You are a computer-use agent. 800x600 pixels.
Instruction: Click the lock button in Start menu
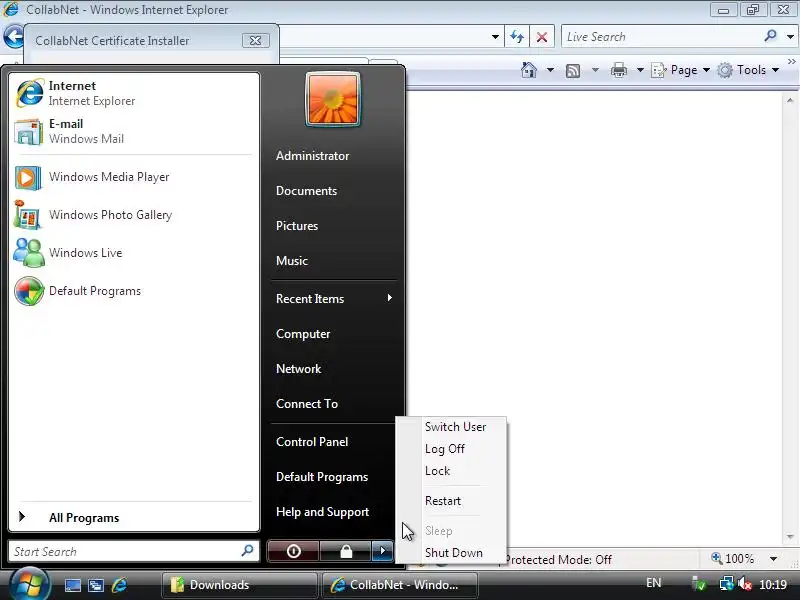[x=345, y=551]
